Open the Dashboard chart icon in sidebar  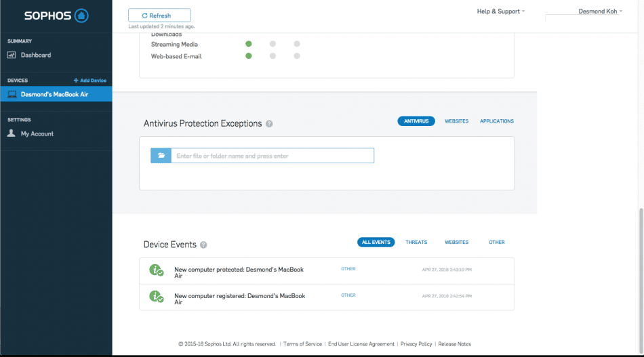click(12, 55)
